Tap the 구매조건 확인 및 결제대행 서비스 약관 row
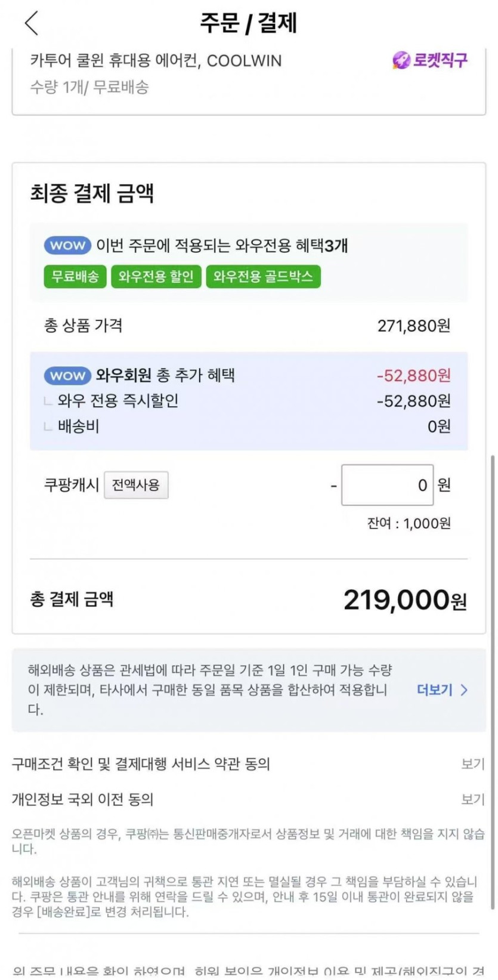This screenshot has width=498, height=980. (141, 764)
